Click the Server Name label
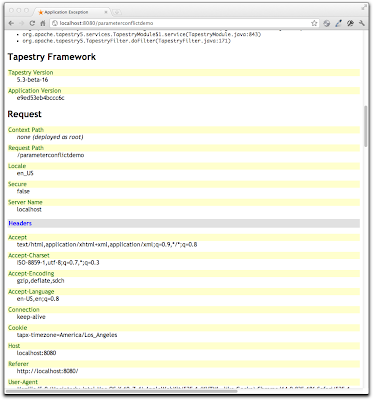The height and width of the screenshot is (400, 373). tap(25, 202)
